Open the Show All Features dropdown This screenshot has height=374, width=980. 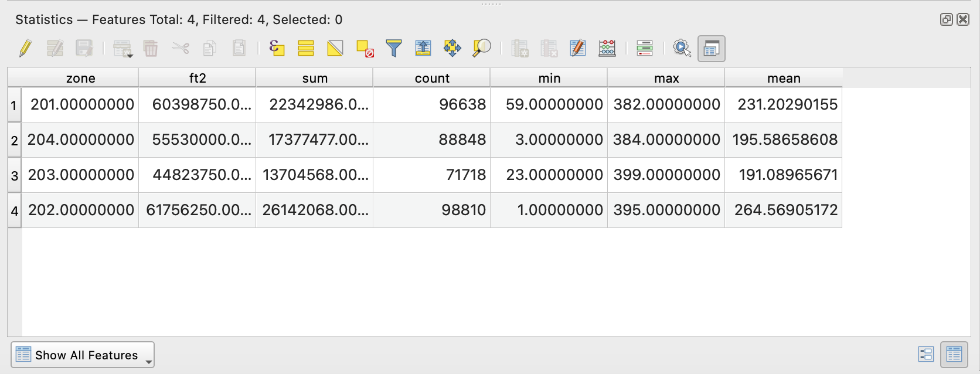pyautogui.click(x=83, y=355)
